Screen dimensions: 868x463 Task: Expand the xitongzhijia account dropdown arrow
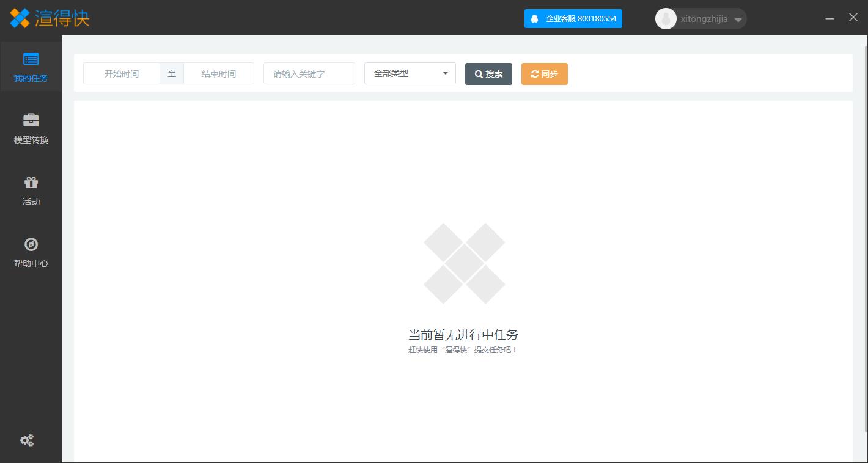pos(738,20)
